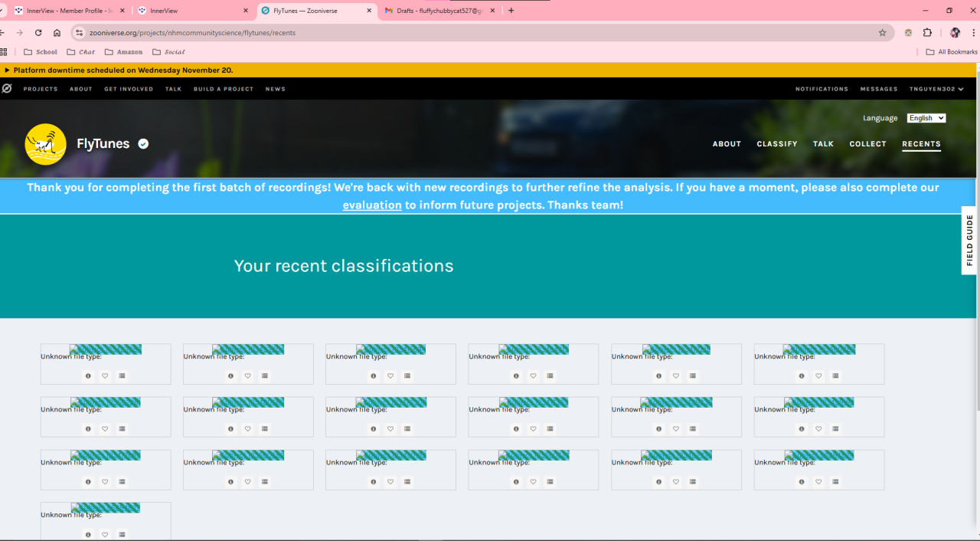The width and height of the screenshot is (980, 541).
Task: Open the project's About tab beside Classify
Action: click(727, 144)
